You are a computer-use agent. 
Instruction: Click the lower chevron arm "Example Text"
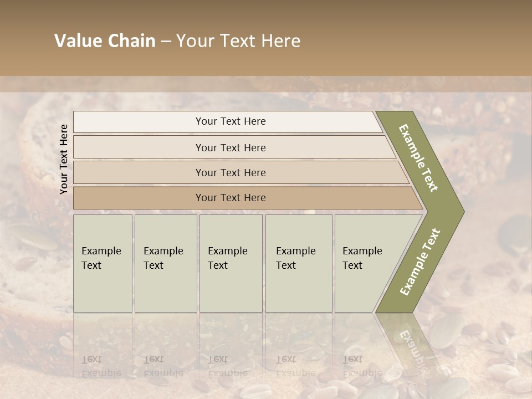pos(420,262)
